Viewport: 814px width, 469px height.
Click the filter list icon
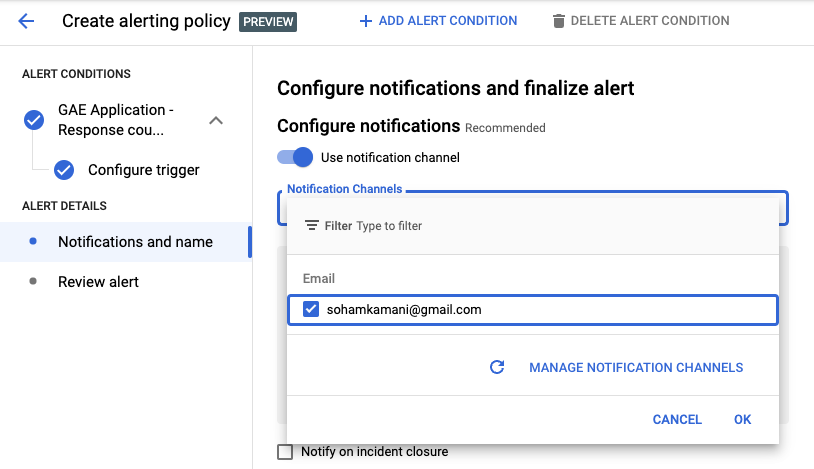(311, 226)
